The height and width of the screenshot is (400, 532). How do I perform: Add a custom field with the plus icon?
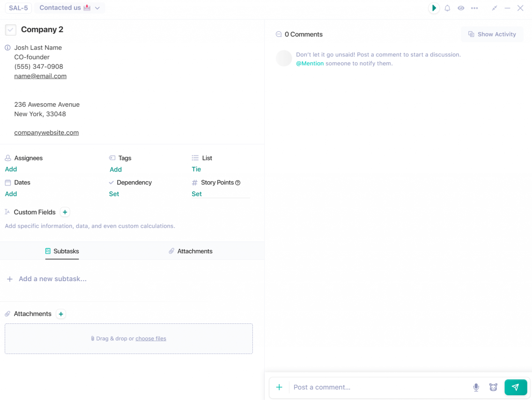pos(65,212)
